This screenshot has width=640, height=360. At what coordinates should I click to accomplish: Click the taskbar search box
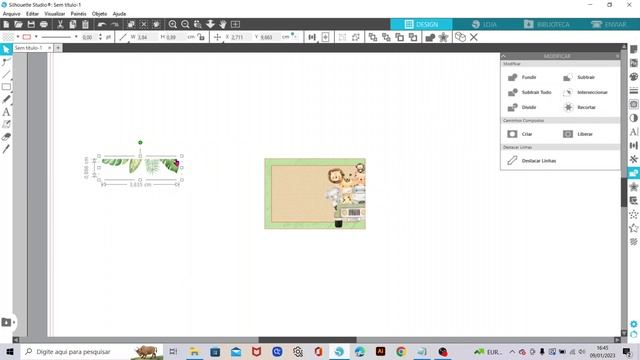pyautogui.click(x=92, y=352)
